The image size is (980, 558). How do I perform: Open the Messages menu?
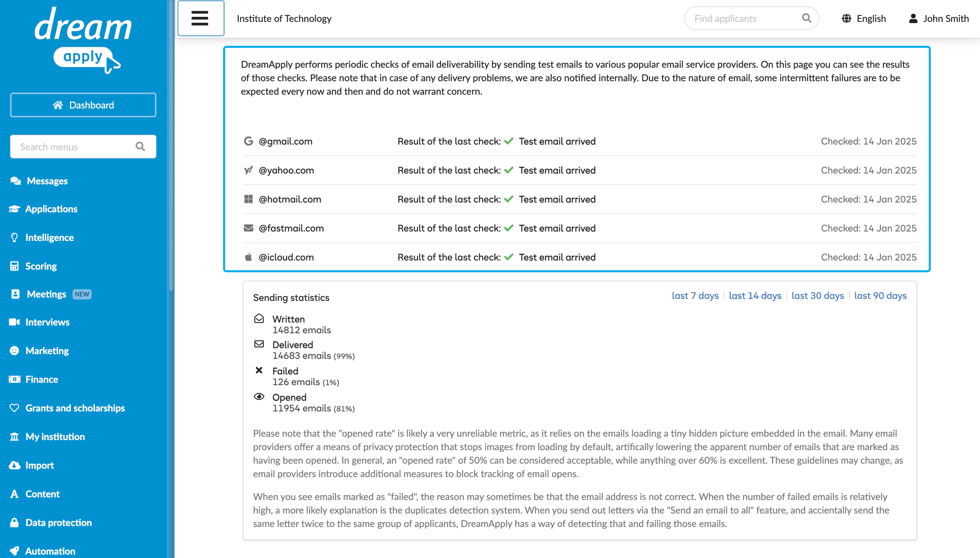click(x=47, y=181)
